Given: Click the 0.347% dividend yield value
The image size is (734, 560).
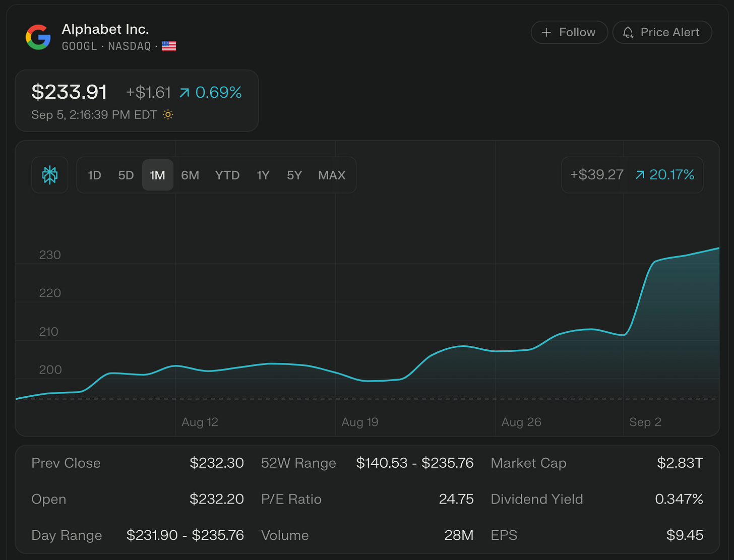Looking at the screenshot, I should 679,500.
